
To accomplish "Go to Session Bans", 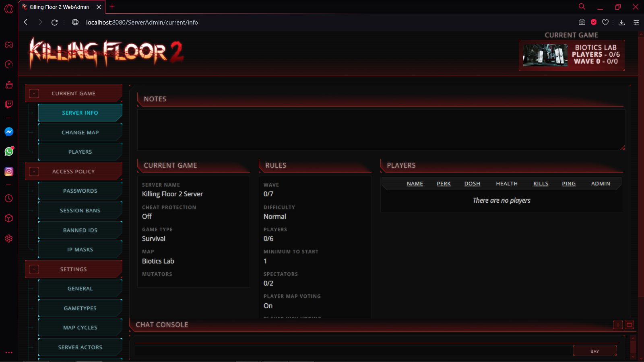I will 80,210.
